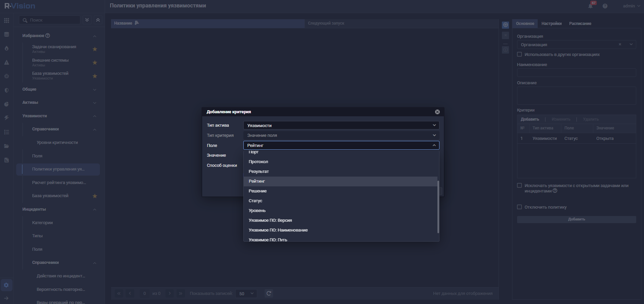Open the warning triangle section icon
The width and height of the screenshot is (644, 304).
point(6,62)
